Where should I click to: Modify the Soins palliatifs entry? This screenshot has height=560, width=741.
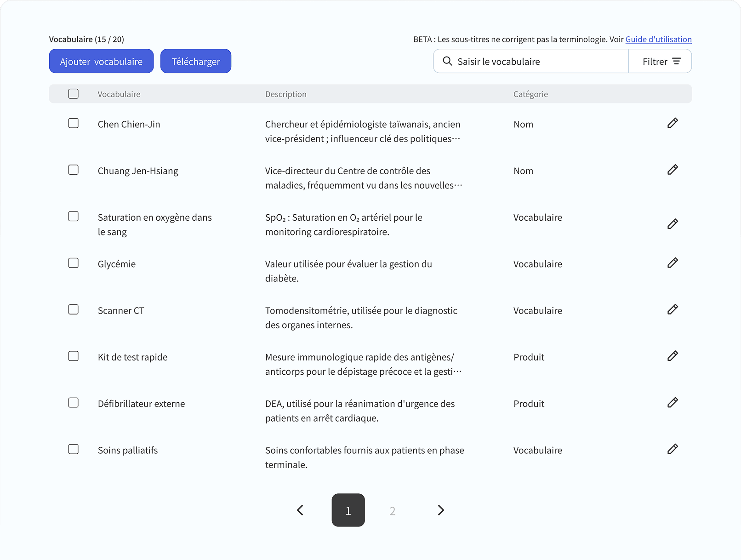[673, 449]
